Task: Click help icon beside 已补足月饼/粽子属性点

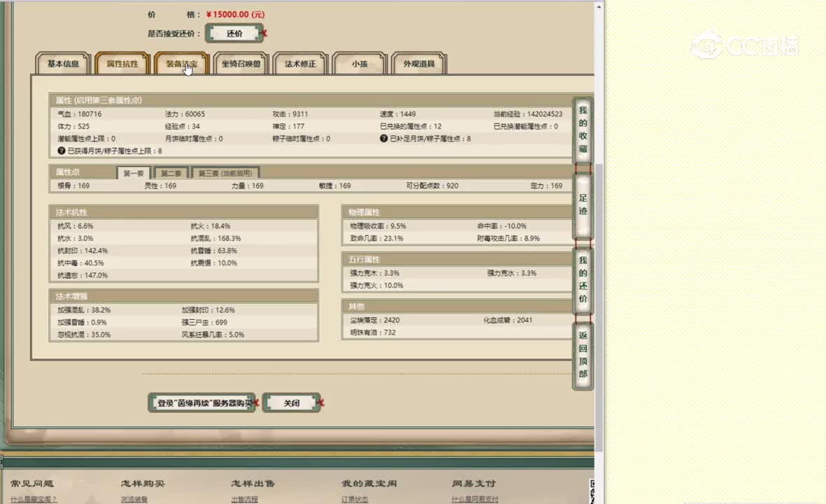Action: click(x=384, y=138)
